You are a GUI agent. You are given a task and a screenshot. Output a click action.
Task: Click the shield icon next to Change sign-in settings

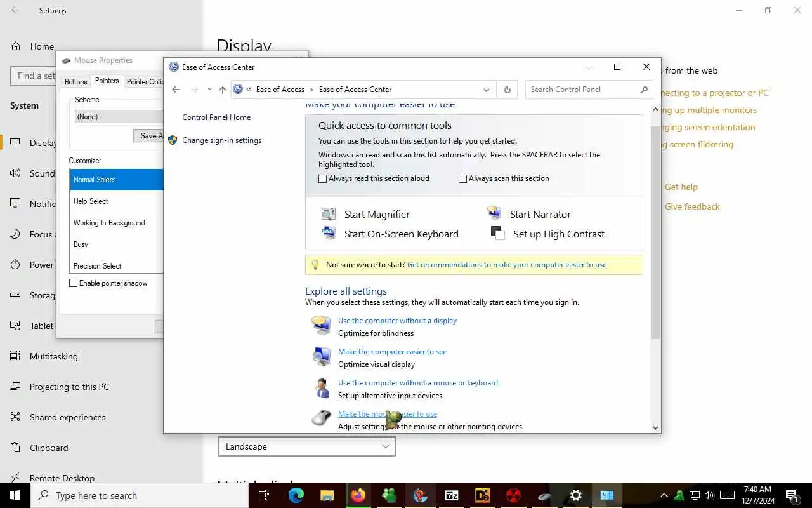pos(173,140)
